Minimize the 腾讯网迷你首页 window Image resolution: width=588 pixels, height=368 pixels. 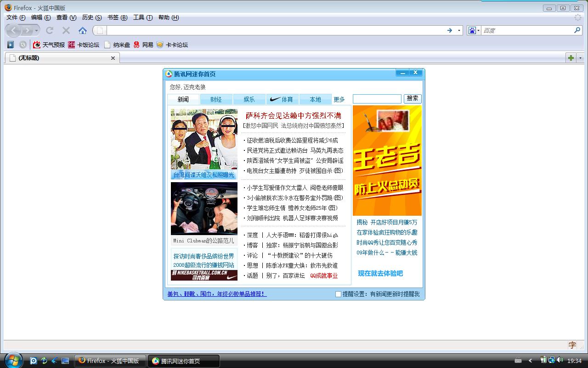coord(403,73)
